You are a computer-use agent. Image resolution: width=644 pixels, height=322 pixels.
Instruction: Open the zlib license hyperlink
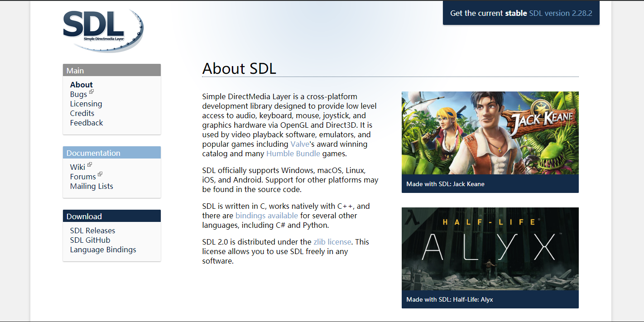332,242
